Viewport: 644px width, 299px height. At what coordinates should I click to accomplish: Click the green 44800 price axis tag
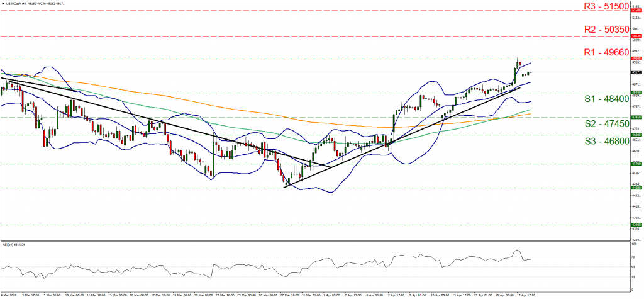pos(636,187)
